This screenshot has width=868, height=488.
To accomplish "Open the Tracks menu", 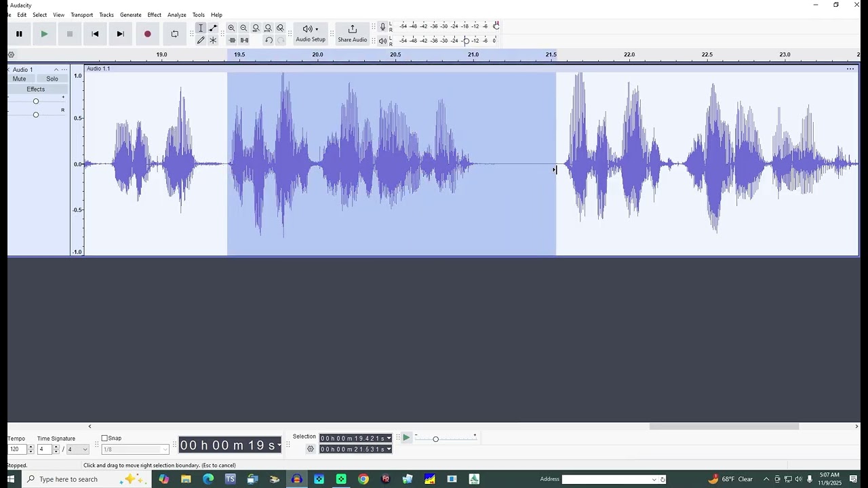I will click(106, 15).
